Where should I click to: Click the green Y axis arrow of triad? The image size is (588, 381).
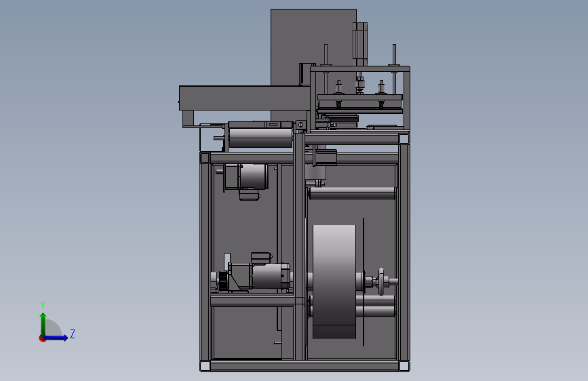(x=43, y=324)
